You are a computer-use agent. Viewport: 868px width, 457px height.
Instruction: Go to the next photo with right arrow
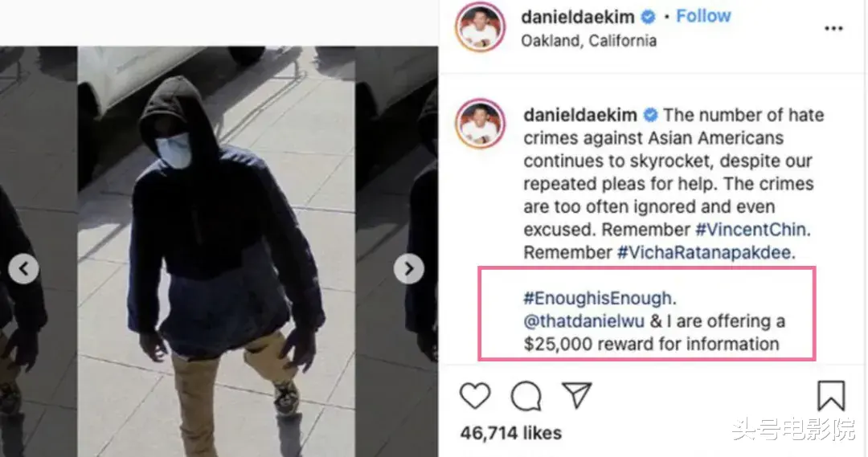[408, 269]
